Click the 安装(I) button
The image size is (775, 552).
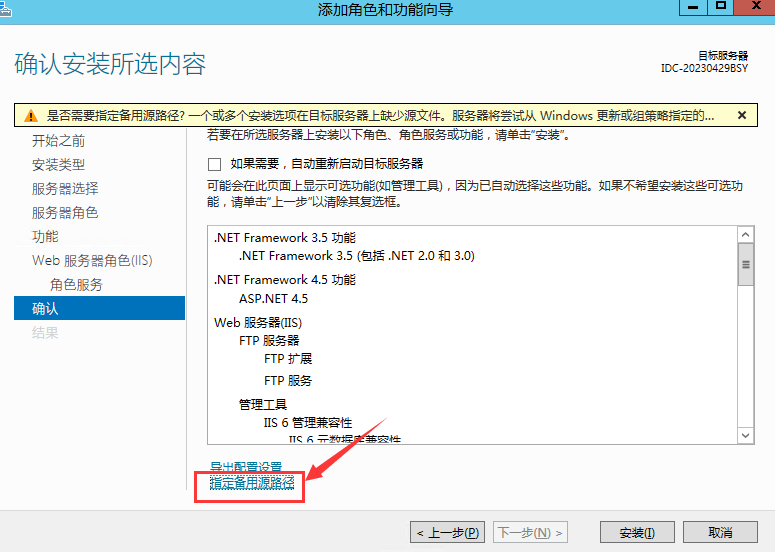637,533
